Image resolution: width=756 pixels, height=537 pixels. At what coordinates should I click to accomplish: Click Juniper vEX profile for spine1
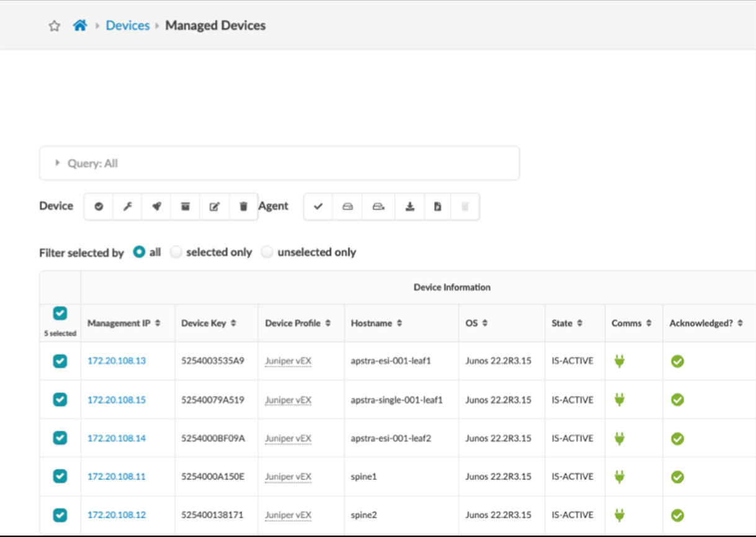pos(288,477)
